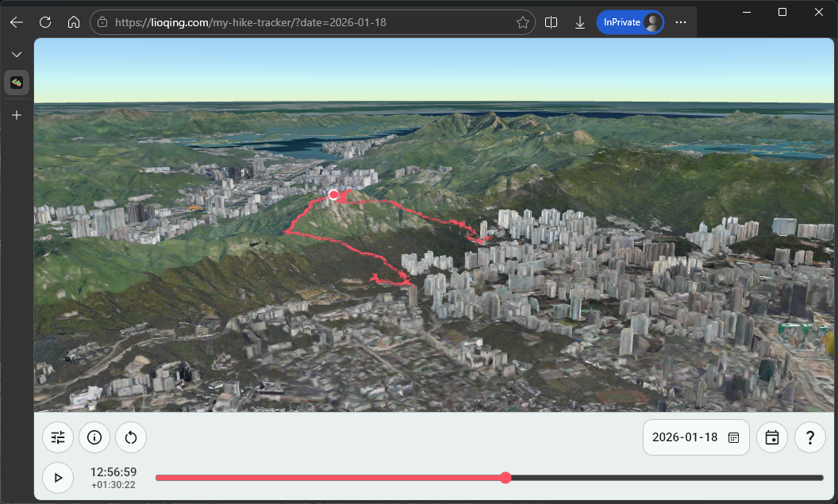Click the timeline slider handle
The width and height of the screenshot is (838, 504).
[505, 478]
